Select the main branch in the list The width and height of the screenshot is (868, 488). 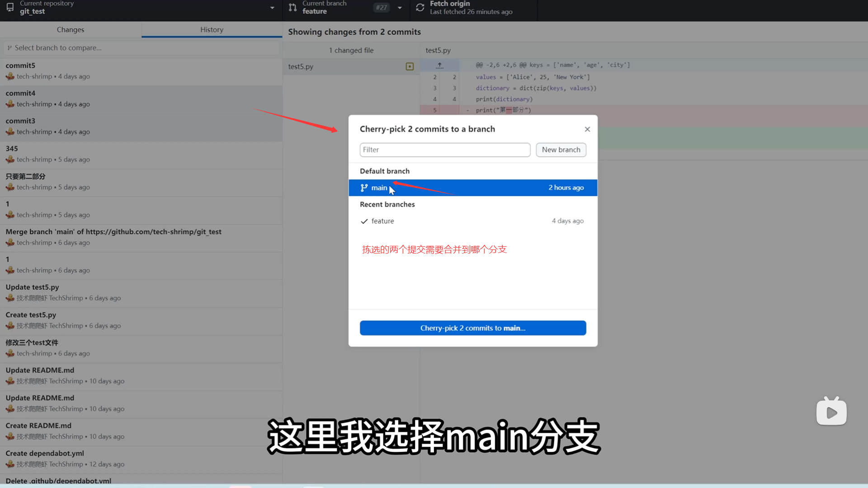point(472,188)
